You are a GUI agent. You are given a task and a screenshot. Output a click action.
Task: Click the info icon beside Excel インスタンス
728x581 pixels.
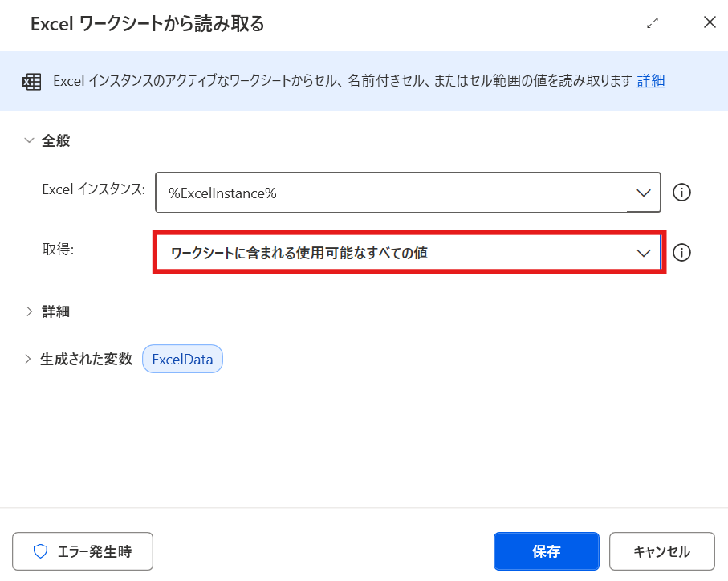point(681,192)
